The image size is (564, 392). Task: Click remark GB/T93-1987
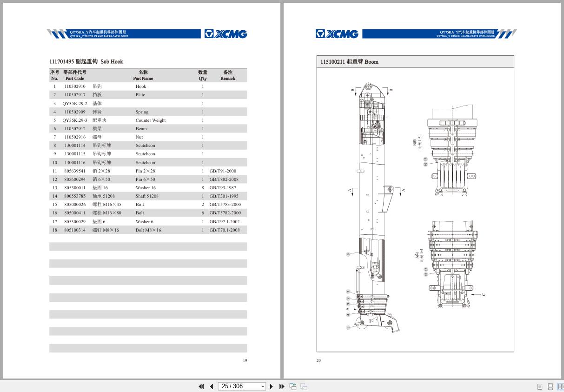coord(223,188)
